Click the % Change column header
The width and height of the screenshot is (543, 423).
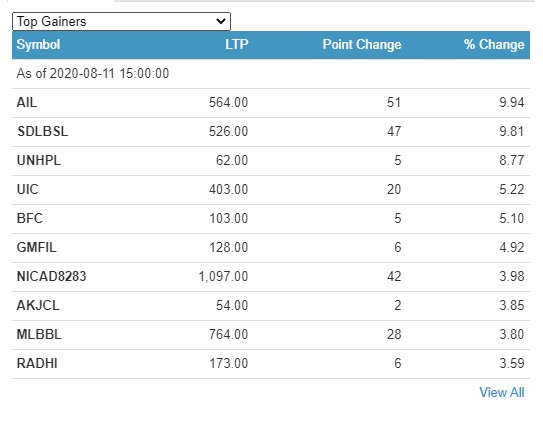(x=494, y=44)
